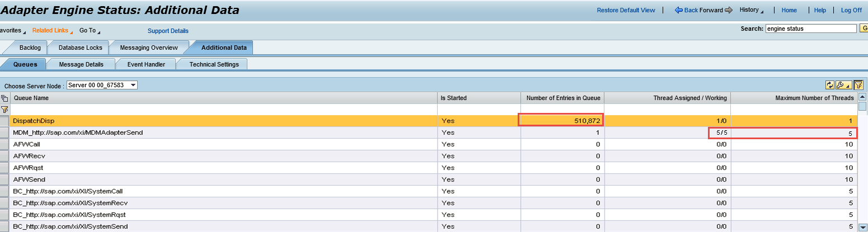Click Queue Name filter input cell

(x=223, y=109)
